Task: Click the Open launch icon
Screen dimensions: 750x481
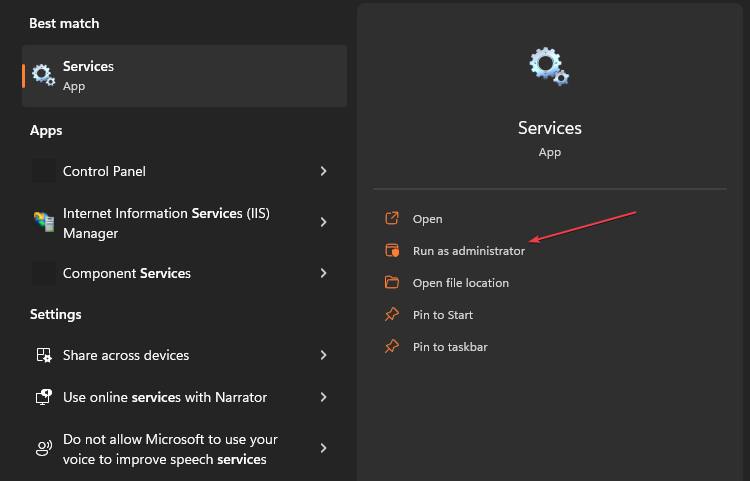Action: (392, 219)
